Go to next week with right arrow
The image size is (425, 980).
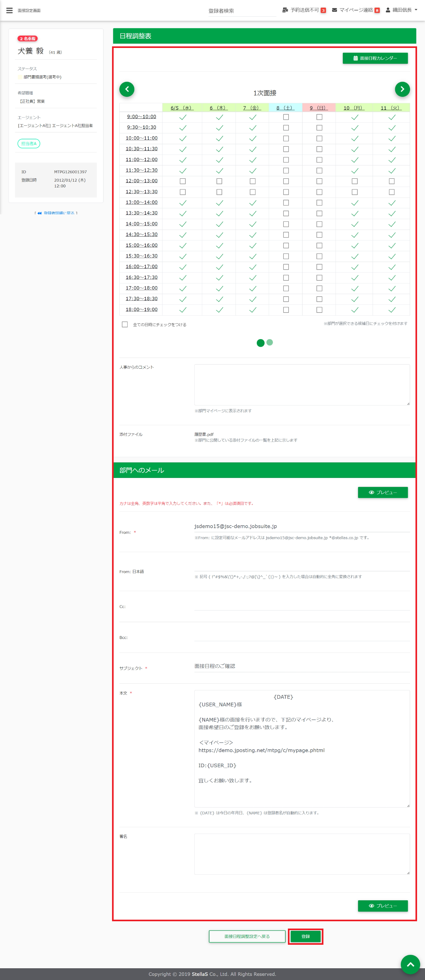pyautogui.click(x=402, y=89)
